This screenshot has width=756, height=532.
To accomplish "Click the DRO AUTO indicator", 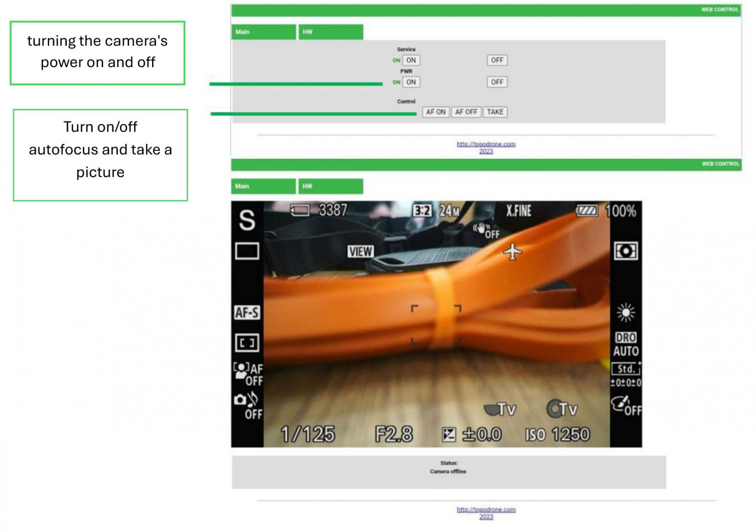I will pos(625,344).
